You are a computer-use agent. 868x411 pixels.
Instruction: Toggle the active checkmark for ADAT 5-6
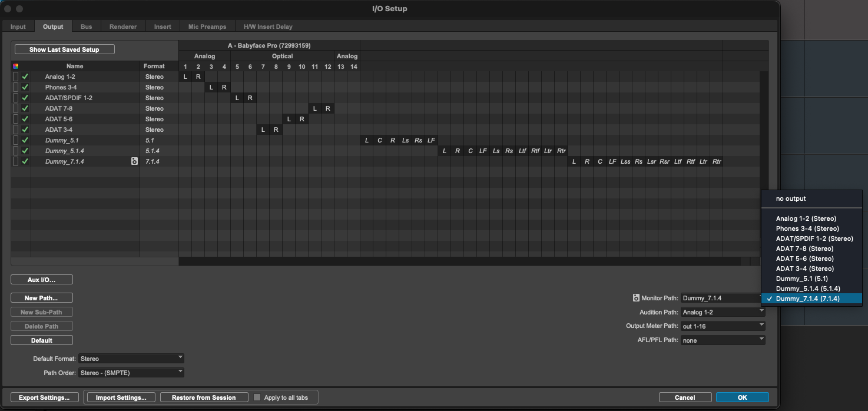tap(25, 119)
